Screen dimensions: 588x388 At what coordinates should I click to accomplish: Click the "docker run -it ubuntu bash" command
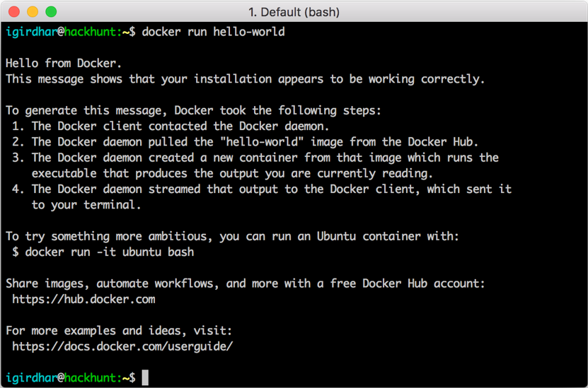(110, 252)
